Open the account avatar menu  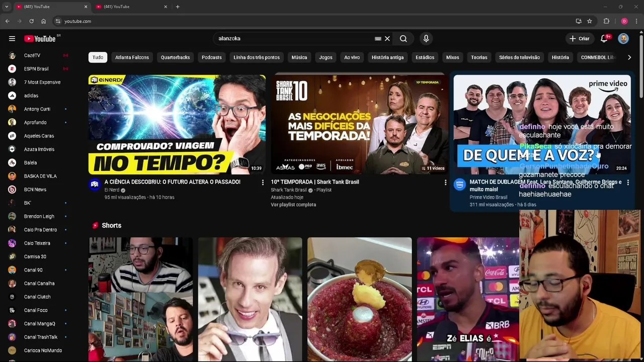click(x=623, y=39)
